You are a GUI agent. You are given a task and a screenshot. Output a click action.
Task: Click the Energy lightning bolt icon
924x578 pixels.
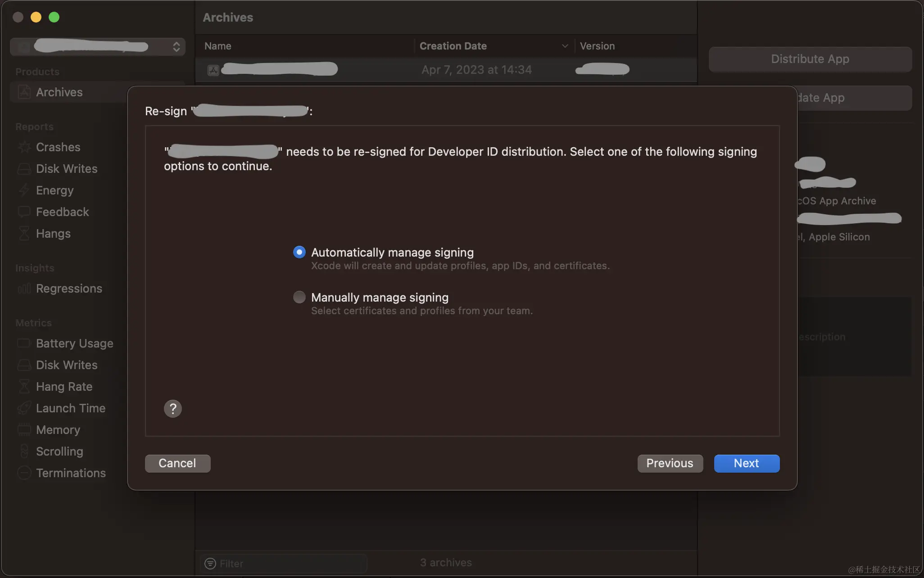click(x=24, y=190)
